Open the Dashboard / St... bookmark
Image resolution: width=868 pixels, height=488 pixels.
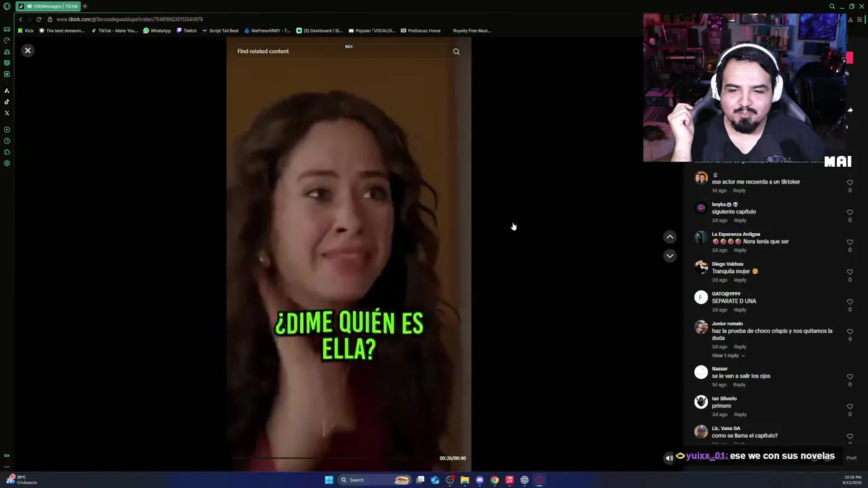coord(319,30)
